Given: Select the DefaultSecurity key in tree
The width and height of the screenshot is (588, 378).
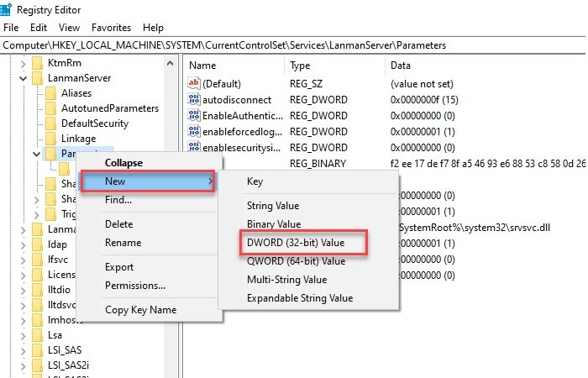Looking at the screenshot, I should point(94,123).
